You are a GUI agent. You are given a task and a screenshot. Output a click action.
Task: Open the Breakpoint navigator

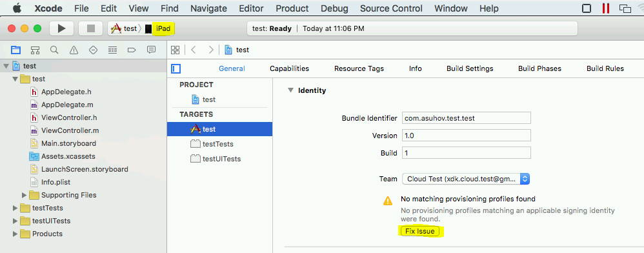132,50
